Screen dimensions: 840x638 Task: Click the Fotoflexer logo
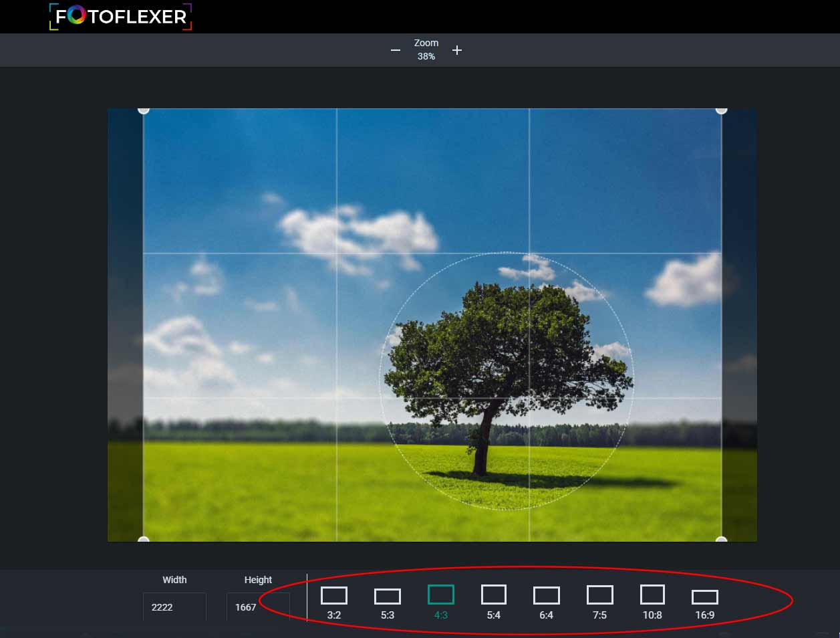(121, 17)
